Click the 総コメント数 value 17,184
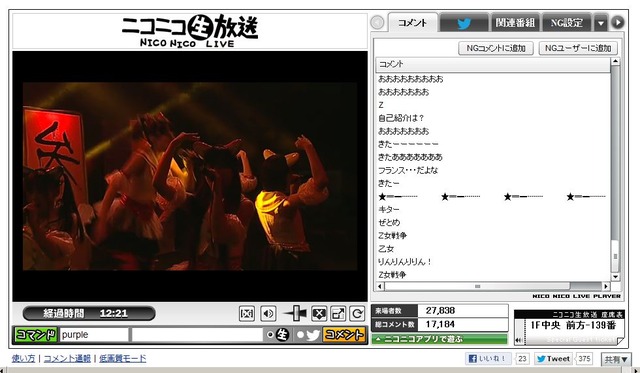This screenshot has width=640, height=373. click(440, 324)
